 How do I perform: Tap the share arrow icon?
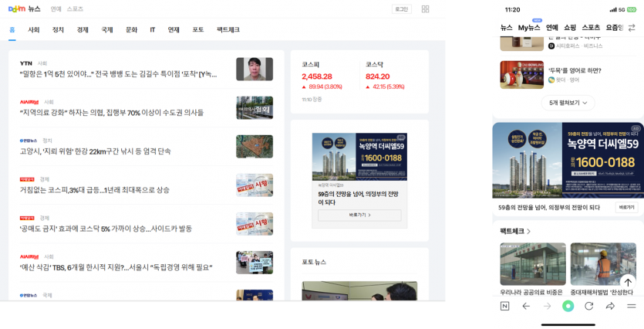pos(610,306)
